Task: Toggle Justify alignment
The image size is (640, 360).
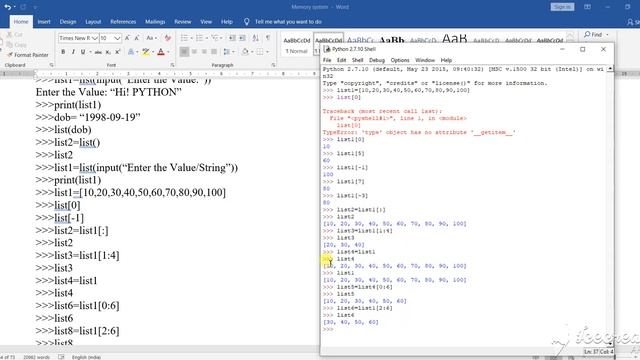Action: tap(214, 52)
